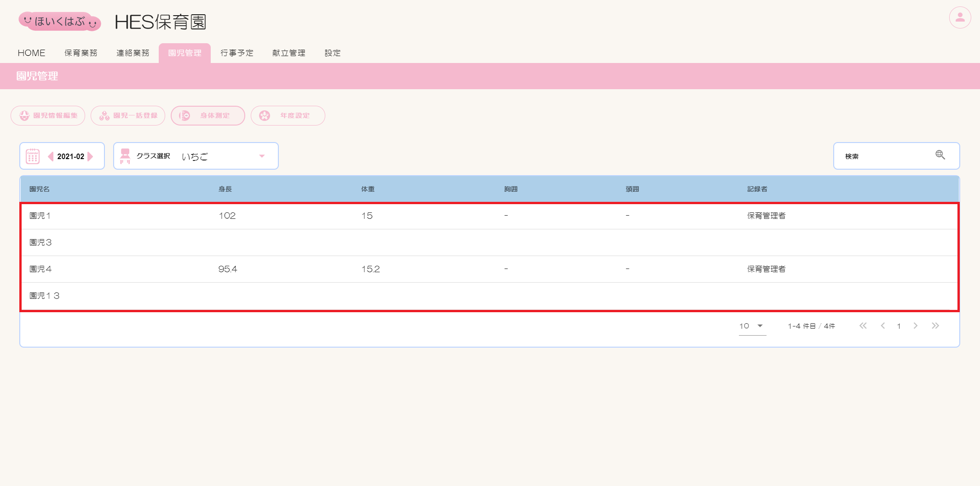The width and height of the screenshot is (980, 486).
Task: Click the search magnifier icon
Action: [x=940, y=155]
